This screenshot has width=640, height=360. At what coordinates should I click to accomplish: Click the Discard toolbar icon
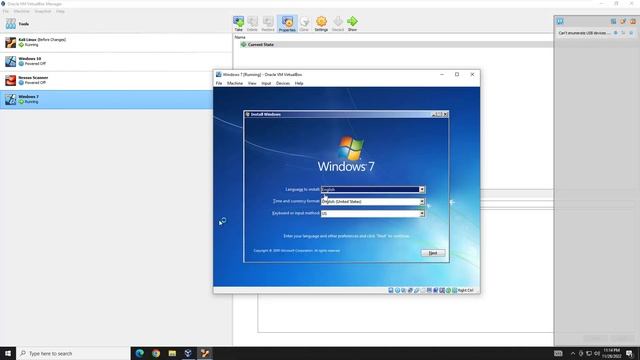coord(338,24)
